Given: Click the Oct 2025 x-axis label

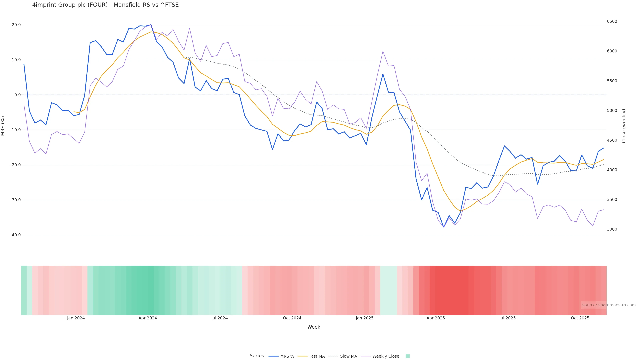Looking at the screenshot, I should click(580, 318).
